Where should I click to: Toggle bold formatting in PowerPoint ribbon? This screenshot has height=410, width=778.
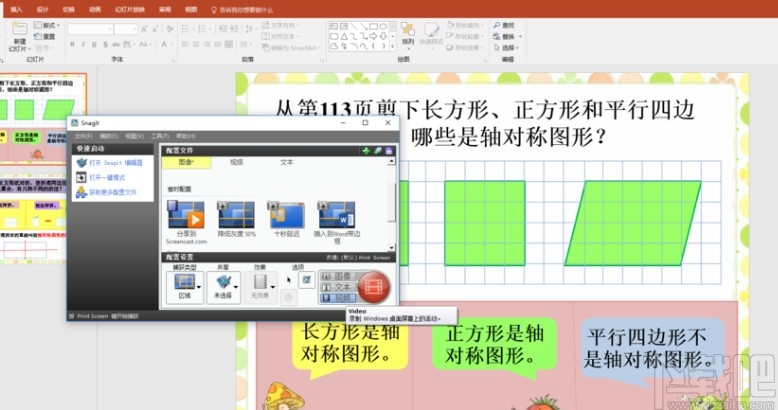point(72,44)
